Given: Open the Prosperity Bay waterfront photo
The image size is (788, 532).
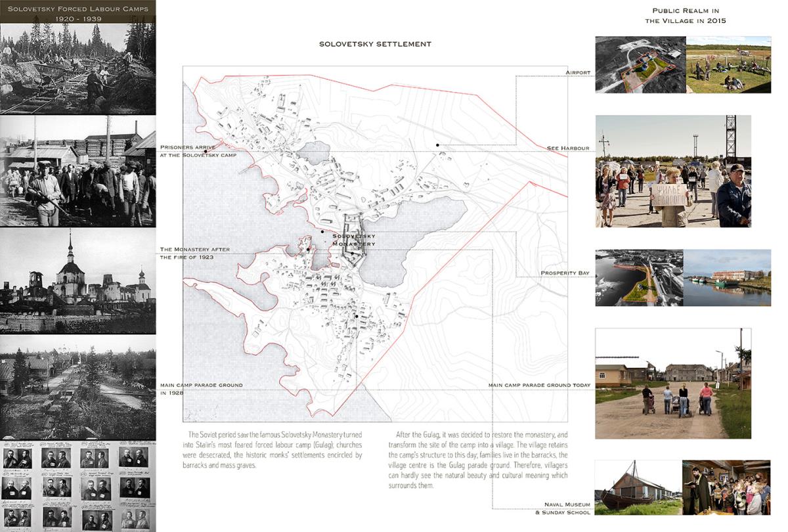Looking at the screenshot, I should (727, 278).
